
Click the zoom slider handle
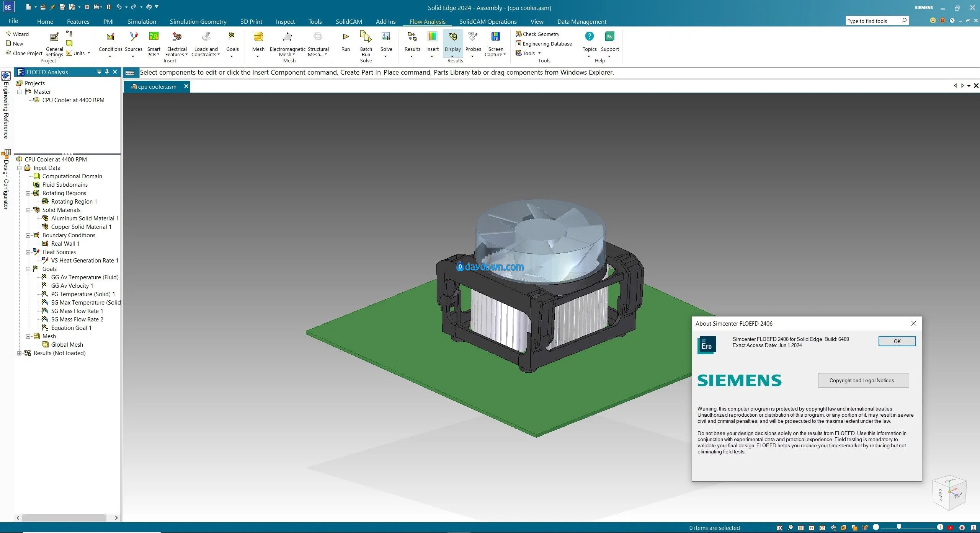click(x=899, y=527)
